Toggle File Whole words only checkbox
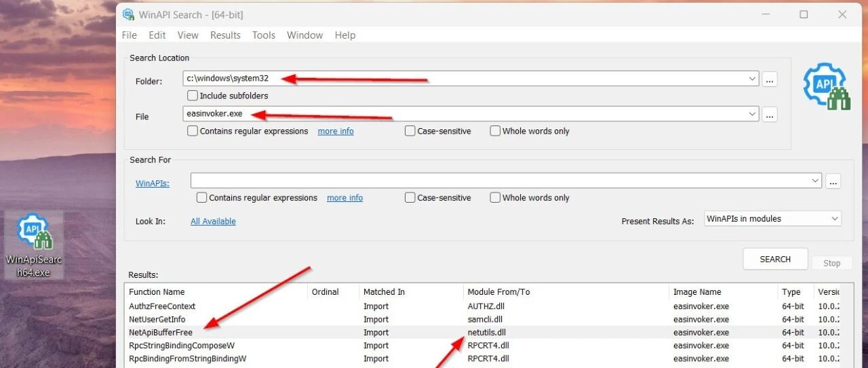The height and width of the screenshot is (368, 868). point(495,131)
